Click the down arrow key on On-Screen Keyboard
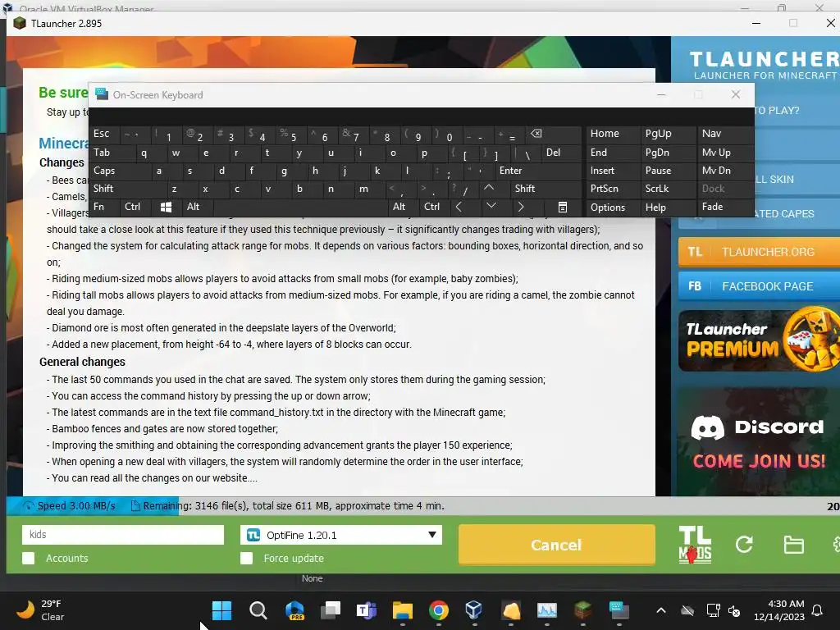This screenshot has height=630, width=840. click(491, 207)
